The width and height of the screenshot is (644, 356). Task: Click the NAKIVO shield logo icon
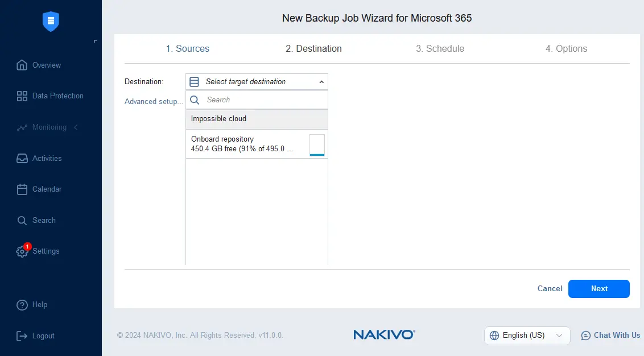click(x=51, y=21)
